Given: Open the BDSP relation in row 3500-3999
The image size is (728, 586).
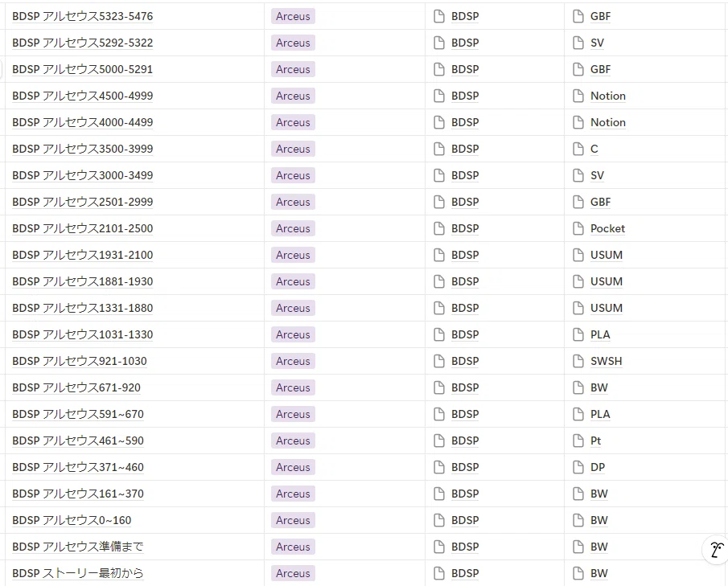Looking at the screenshot, I should (x=465, y=149).
